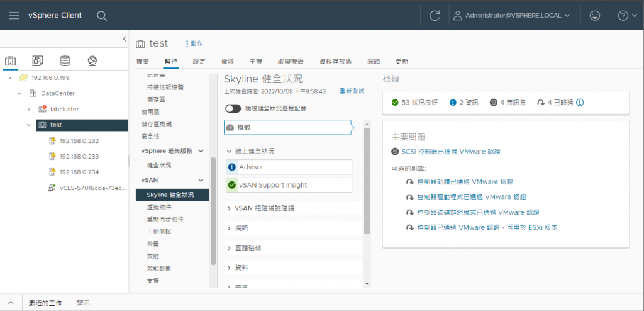Screen dimensions: 644x311
Task: Open the Advisor health check
Action: (289, 167)
